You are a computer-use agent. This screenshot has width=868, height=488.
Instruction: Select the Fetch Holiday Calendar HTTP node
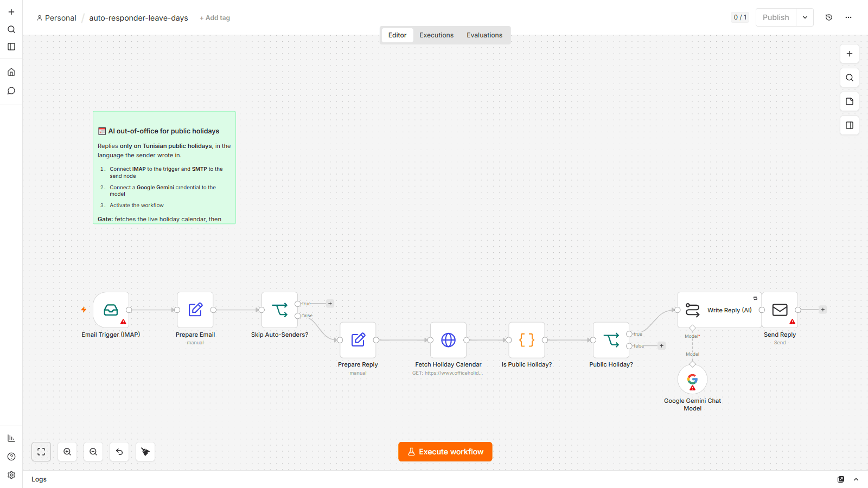point(448,340)
